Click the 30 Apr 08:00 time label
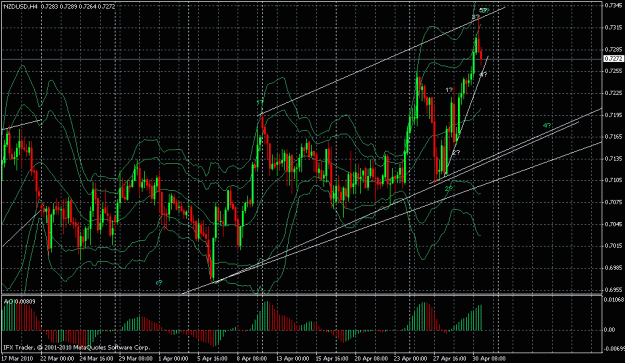The width and height of the screenshot is (625, 363). [489, 359]
